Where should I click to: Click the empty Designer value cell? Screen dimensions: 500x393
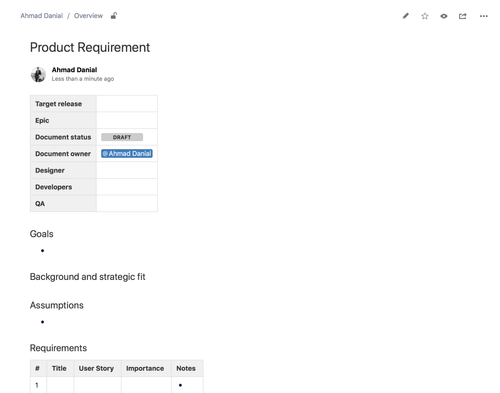[127, 170]
